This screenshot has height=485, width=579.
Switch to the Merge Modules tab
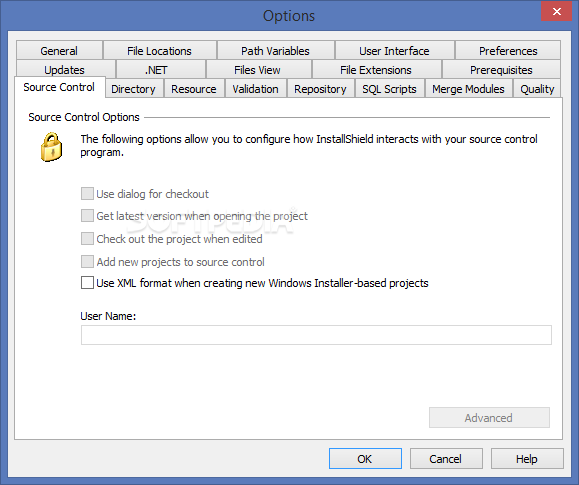click(468, 89)
